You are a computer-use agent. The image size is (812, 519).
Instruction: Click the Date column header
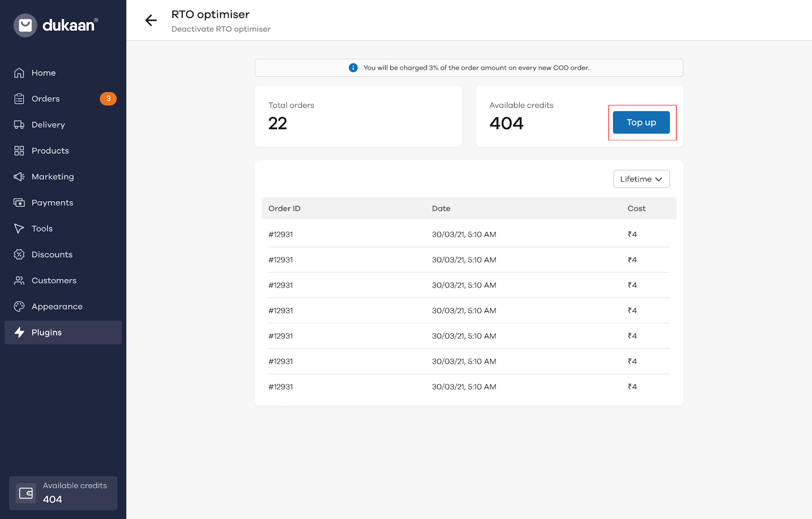441,208
